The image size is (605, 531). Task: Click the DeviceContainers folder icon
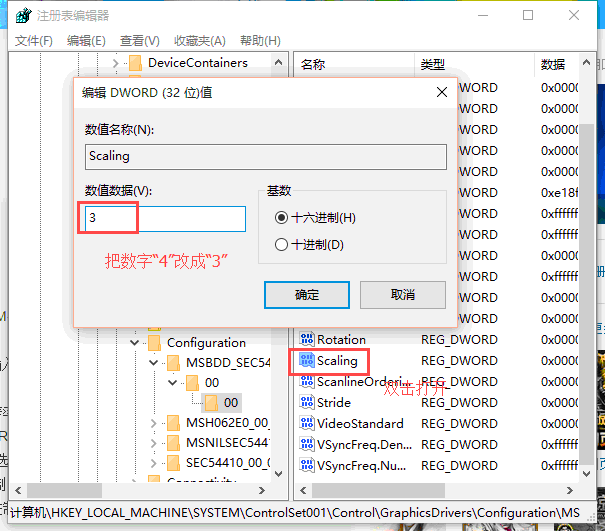135,63
